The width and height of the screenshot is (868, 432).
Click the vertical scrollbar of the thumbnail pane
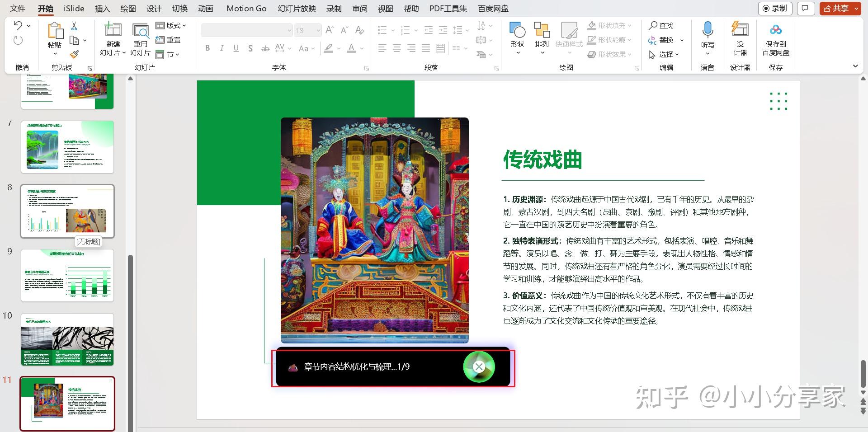coord(131,343)
